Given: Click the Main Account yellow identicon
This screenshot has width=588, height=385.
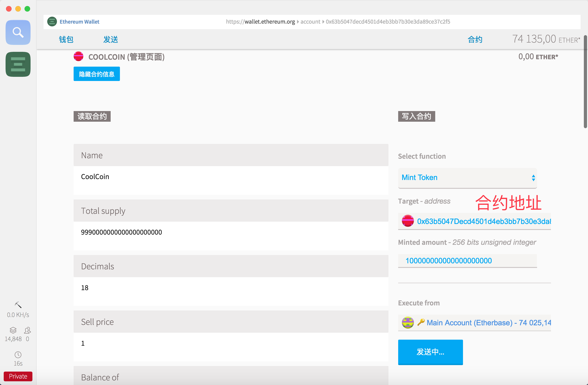Looking at the screenshot, I should [x=408, y=323].
